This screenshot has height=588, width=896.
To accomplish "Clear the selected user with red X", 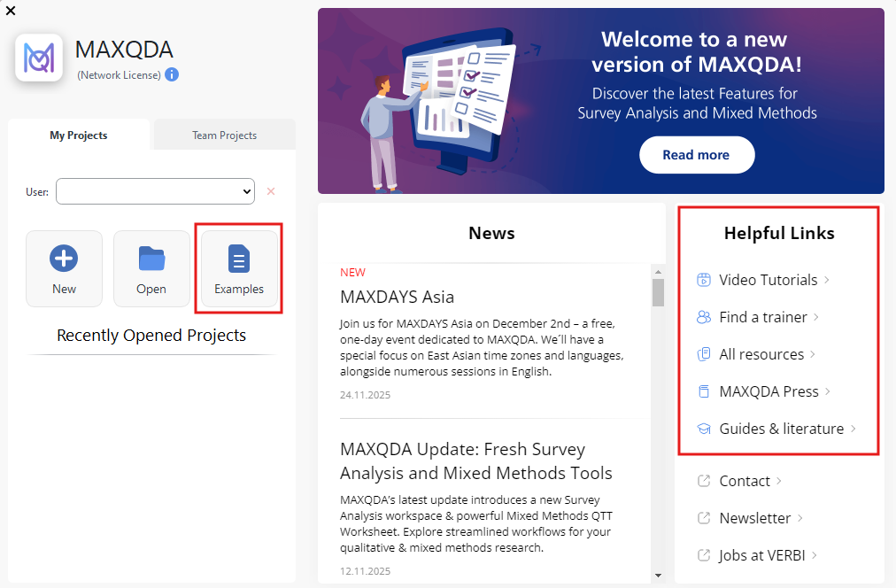I will [x=271, y=191].
